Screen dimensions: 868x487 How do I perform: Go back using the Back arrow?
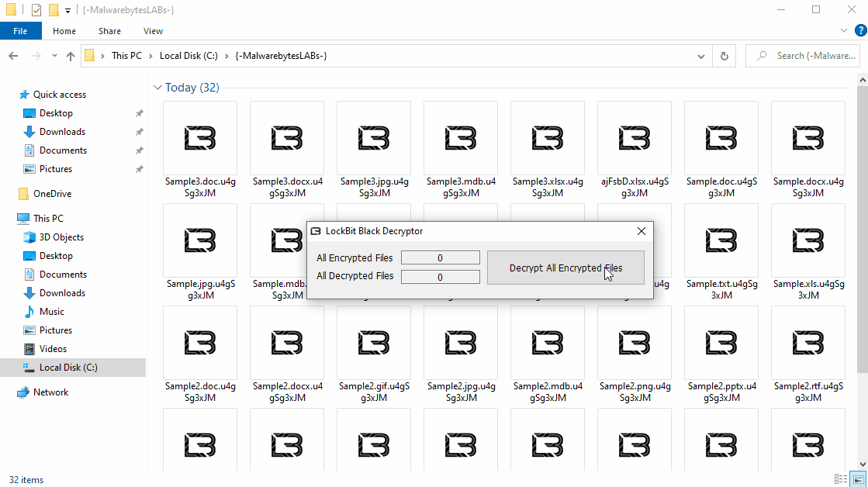pyautogui.click(x=13, y=56)
